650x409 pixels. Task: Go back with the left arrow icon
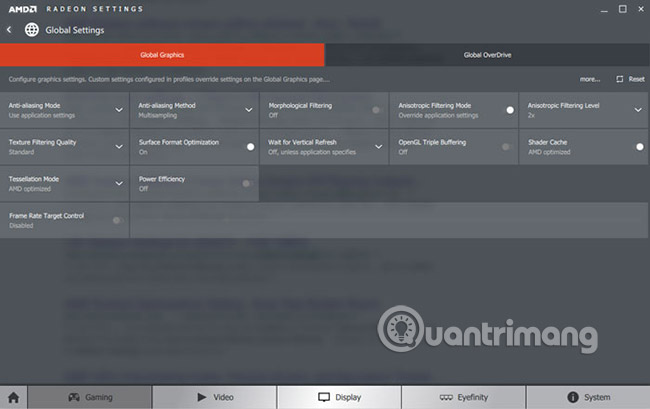(x=9, y=30)
